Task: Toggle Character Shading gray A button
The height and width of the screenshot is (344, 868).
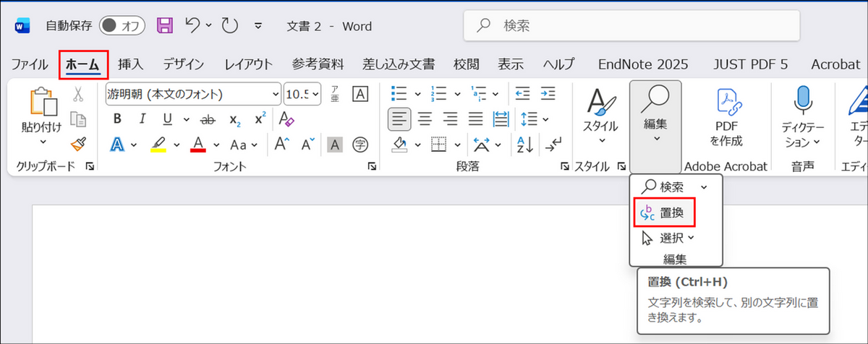Action: tap(334, 145)
